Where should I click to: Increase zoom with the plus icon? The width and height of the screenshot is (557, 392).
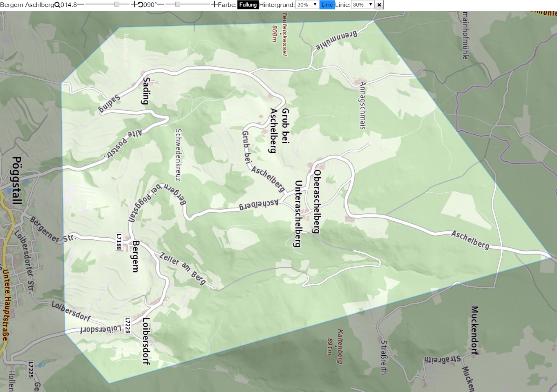point(134,4)
